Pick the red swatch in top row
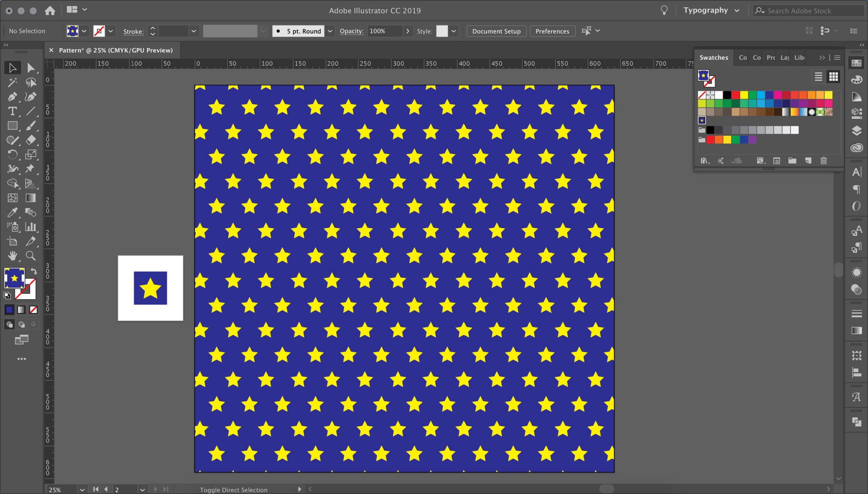 coord(735,95)
